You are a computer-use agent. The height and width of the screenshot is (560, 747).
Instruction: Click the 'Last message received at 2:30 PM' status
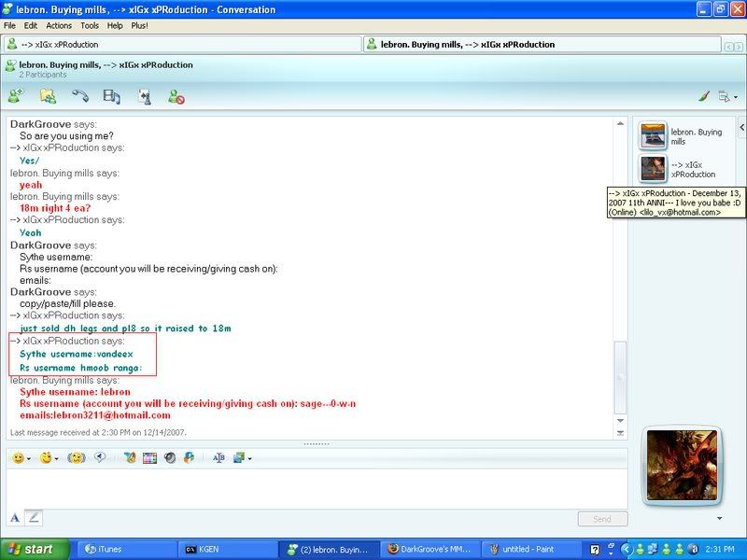(98, 432)
